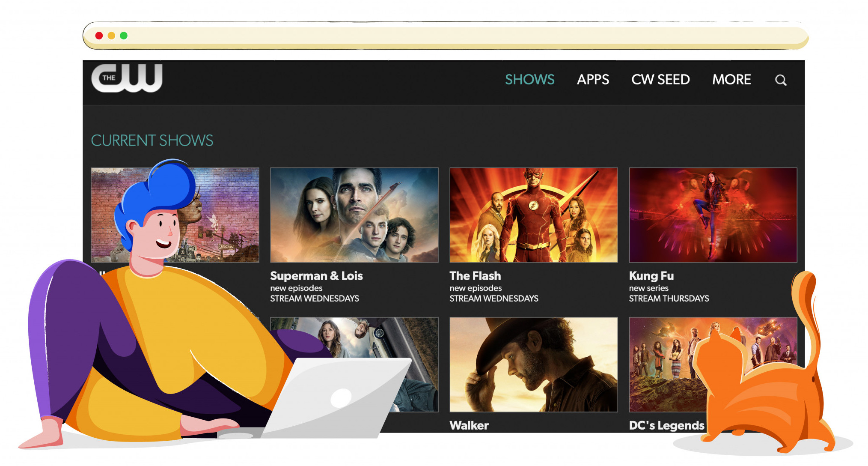Click The Flash title link
The height and width of the screenshot is (466, 868).
475,276
